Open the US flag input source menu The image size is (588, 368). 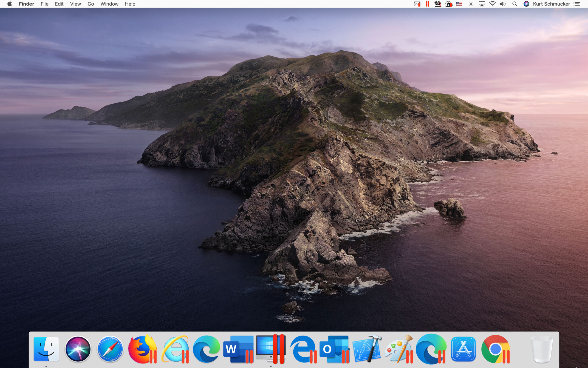[x=459, y=4]
